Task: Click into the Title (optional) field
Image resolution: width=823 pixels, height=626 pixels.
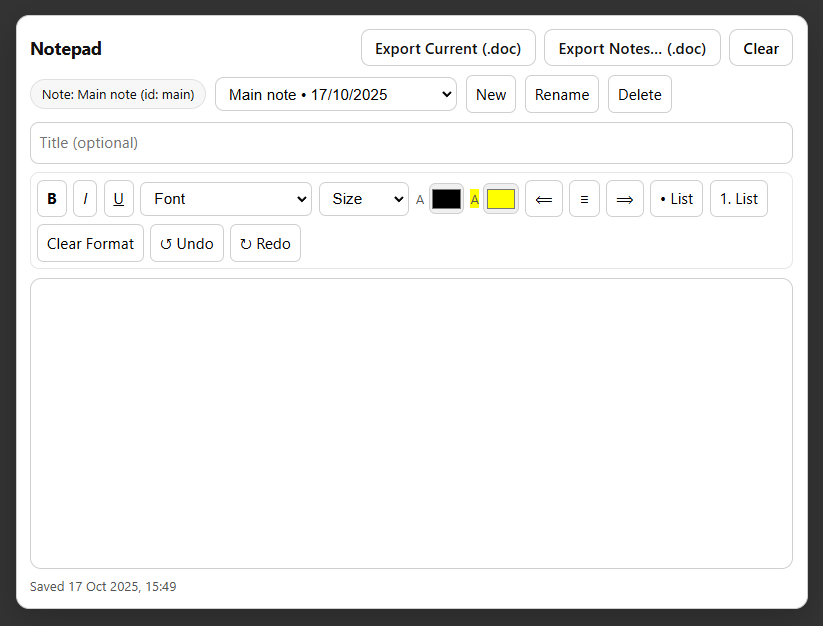Action: point(412,143)
